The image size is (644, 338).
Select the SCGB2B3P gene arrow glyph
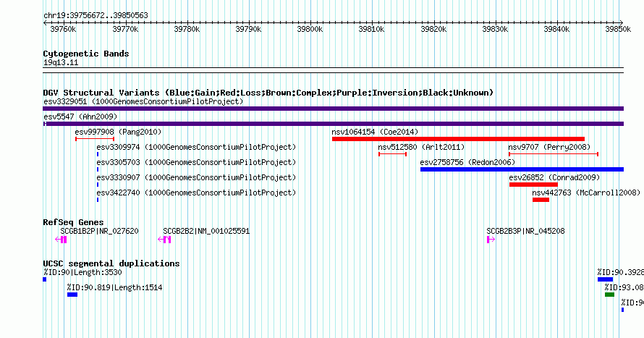tap(491, 240)
